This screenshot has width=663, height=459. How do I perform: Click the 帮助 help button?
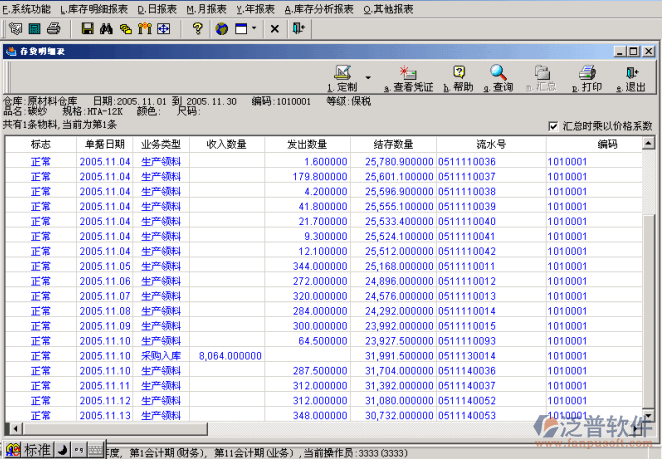pyautogui.click(x=459, y=78)
